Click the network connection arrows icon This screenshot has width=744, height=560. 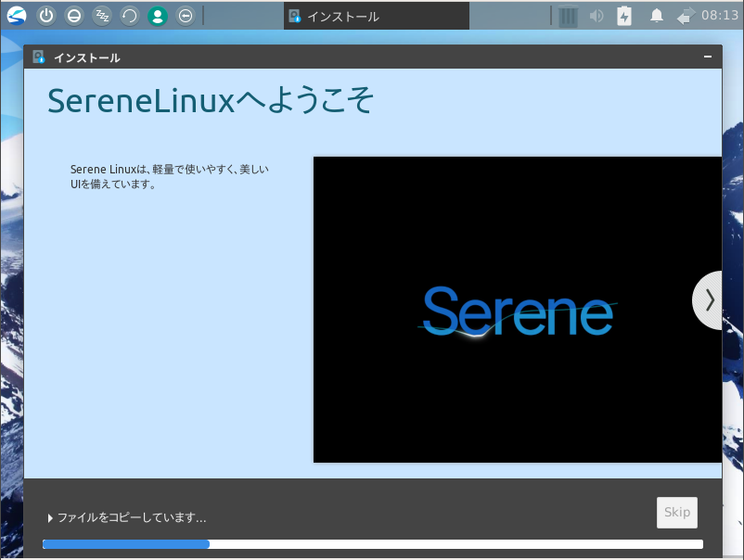[x=686, y=16]
